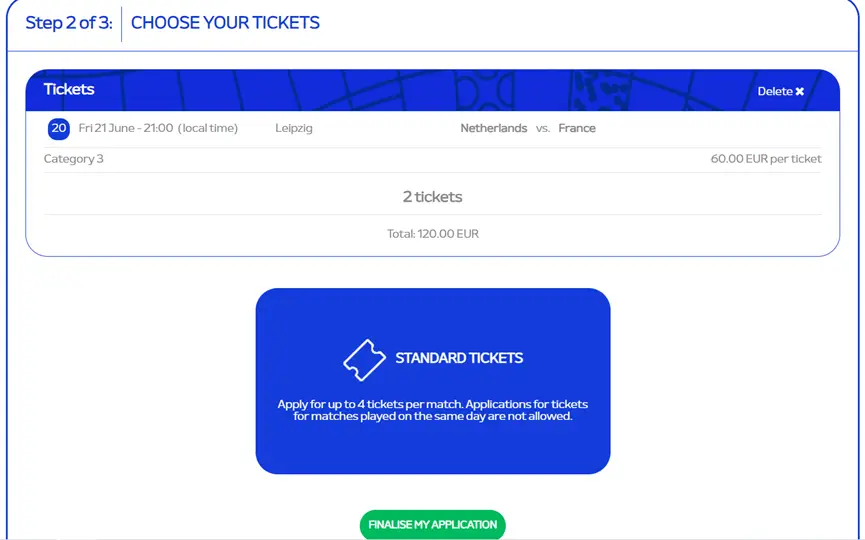This screenshot has width=865, height=540.
Task: Click the Total 120.00 EUR line
Action: coord(432,234)
